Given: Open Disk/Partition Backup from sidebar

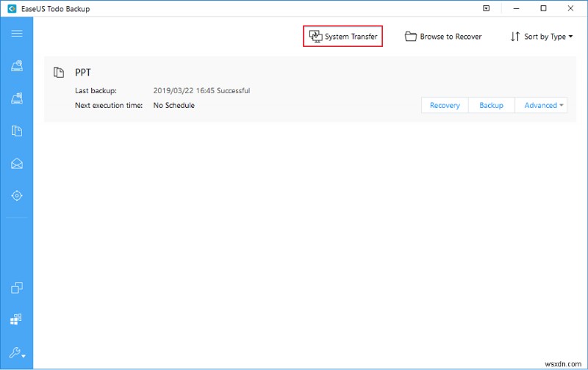Looking at the screenshot, I should [16, 66].
